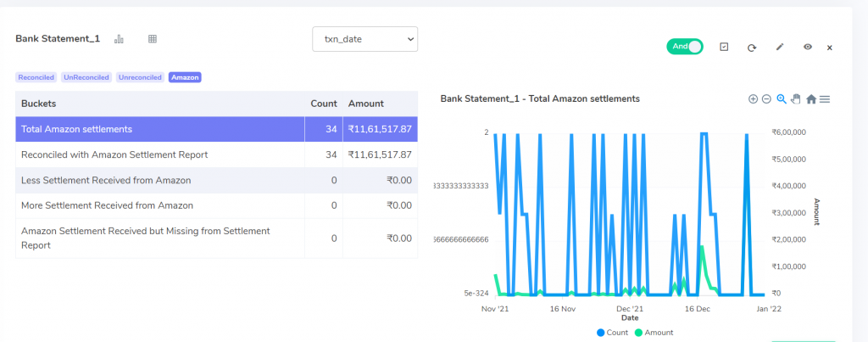Screen dimensions: 868x342
Task: Click chart title Total Amazon settlements
Action: tap(540, 98)
